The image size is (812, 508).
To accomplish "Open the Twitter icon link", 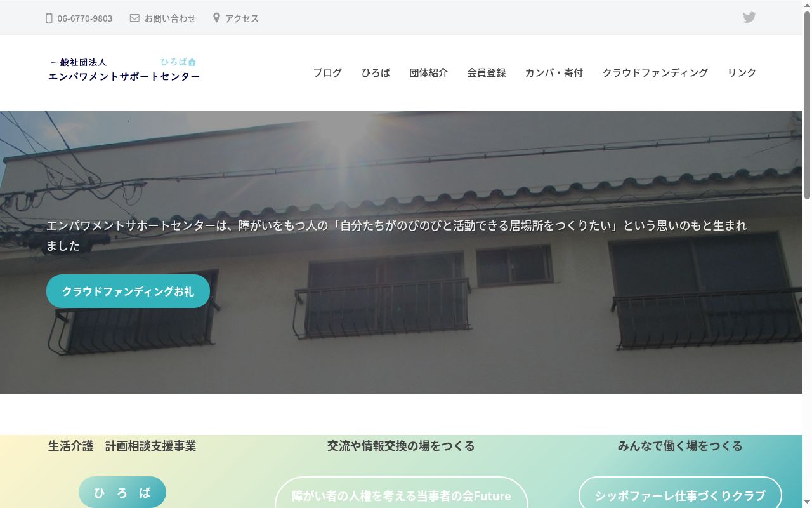I will click(x=749, y=18).
